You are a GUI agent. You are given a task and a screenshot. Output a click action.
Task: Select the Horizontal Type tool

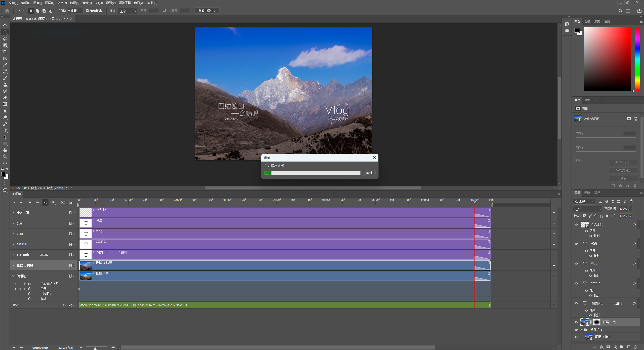pos(5,130)
